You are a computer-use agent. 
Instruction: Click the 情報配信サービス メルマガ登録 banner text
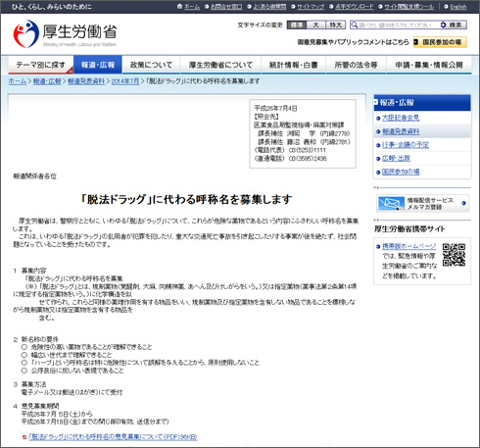(x=430, y=204)
